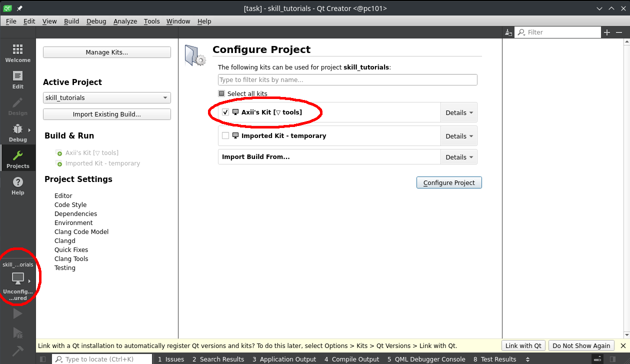
Task: Open Clang Code Model settings
Action: tap(81, 231)
